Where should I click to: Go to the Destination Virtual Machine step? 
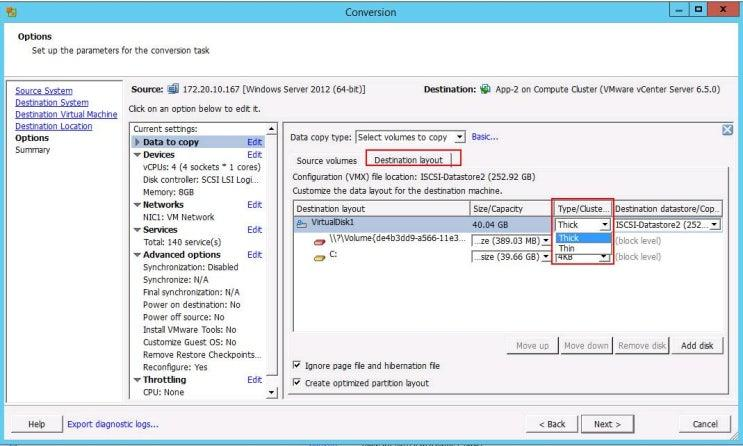click(x=66, y=114)
